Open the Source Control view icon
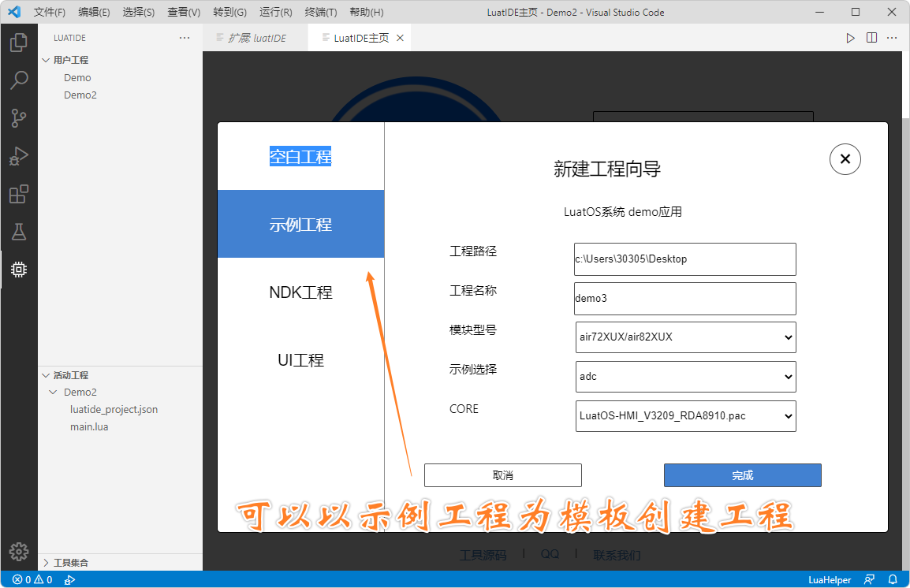The width and height of the screenshot is (910, 588). click(x=19, y=117)
